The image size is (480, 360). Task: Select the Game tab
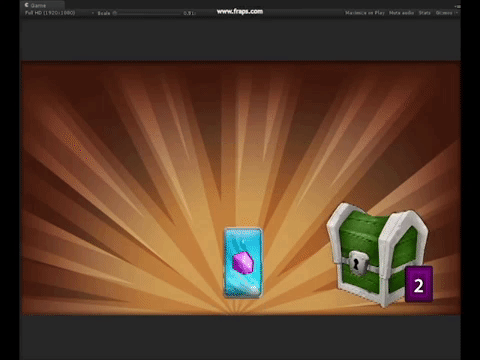(x=42, y=5)
